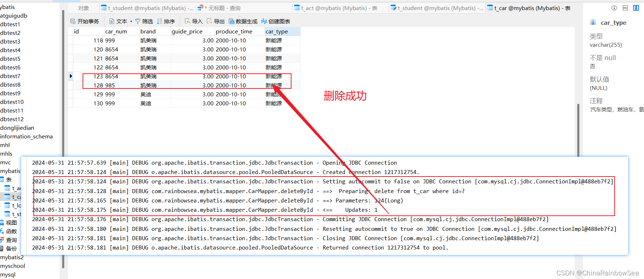Click the varchar(255) type value

coord(606,45)
